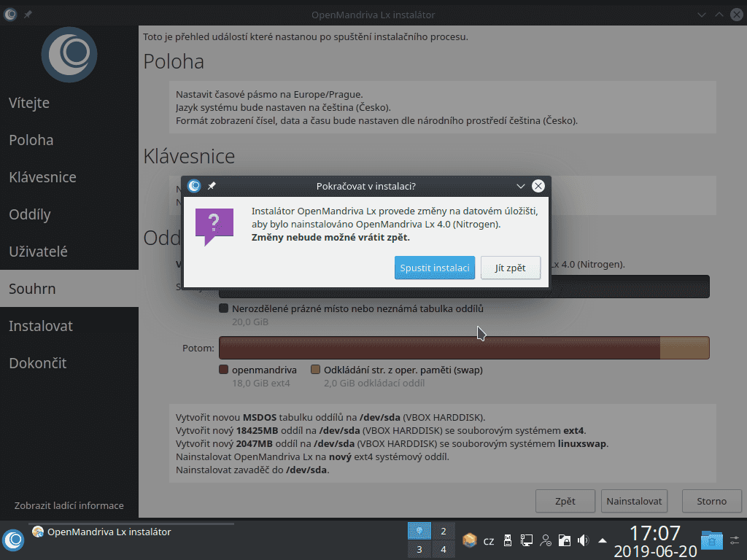Expand the system tray hidden icons
The width and height of the screenshot is (747, 560).
pos(602,540)
